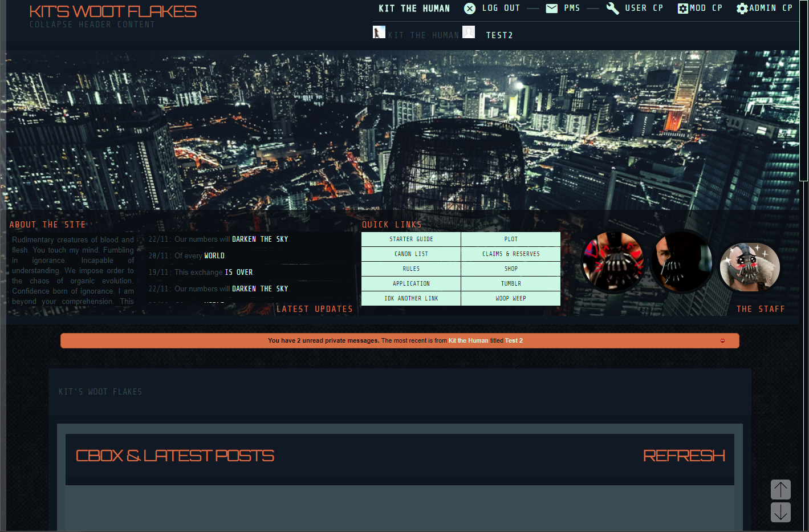
Task: Open the Shop quick link
Action: click(511, 269)
